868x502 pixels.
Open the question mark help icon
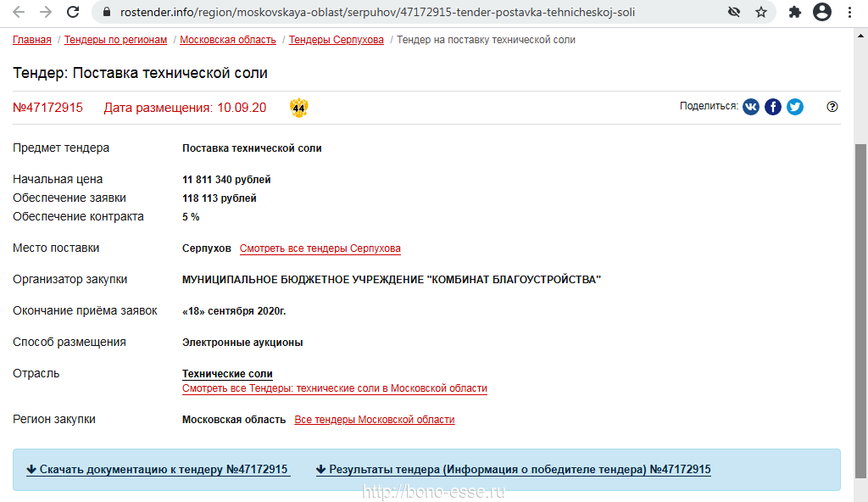[x=832, y=107]
